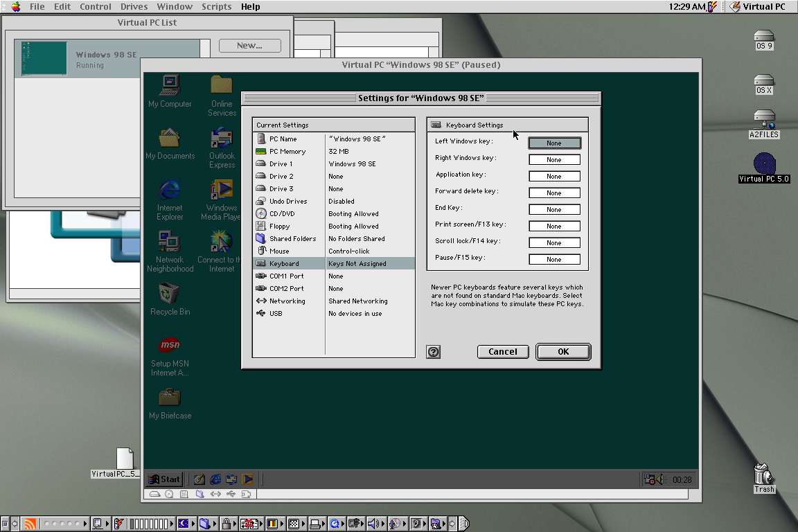798x532 pixels.
Task: Select CD/DVD setting
Action: click(334, 214)
